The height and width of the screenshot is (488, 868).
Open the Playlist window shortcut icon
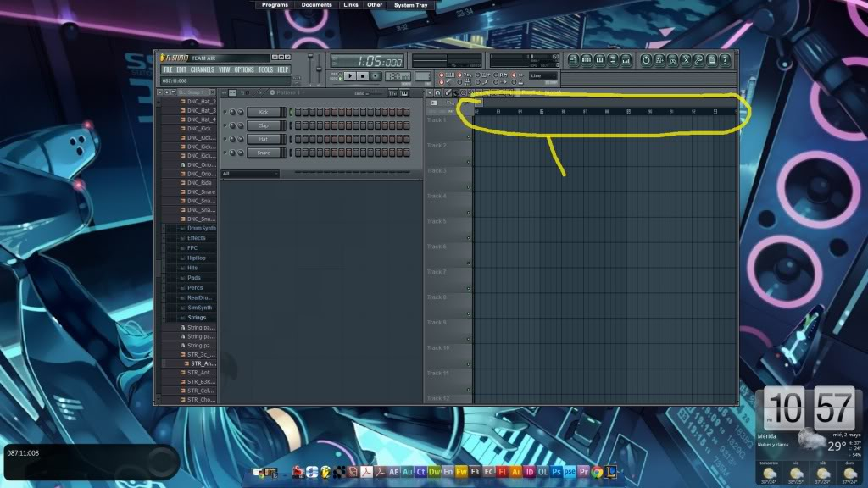click(x=573, y=60)
